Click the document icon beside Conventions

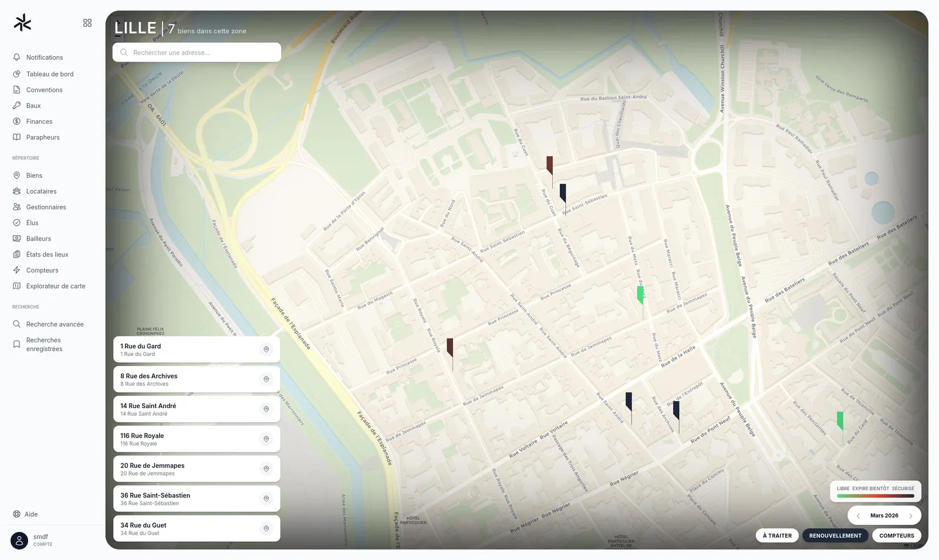click(16, 90)
